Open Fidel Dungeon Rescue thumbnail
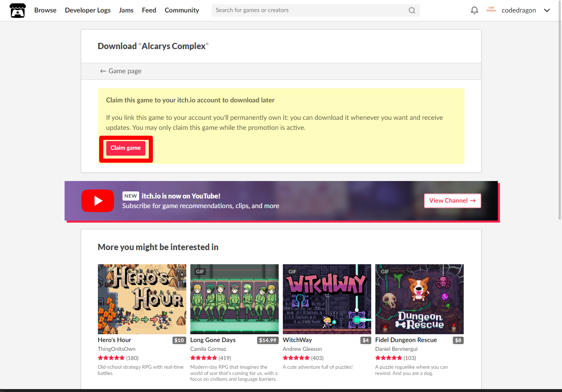Viewport: 562px width, 392px height. (420, 299)
